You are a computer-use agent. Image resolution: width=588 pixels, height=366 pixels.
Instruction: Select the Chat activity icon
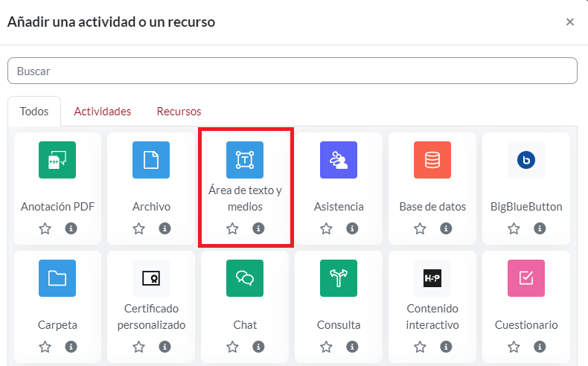coord(245,278)
